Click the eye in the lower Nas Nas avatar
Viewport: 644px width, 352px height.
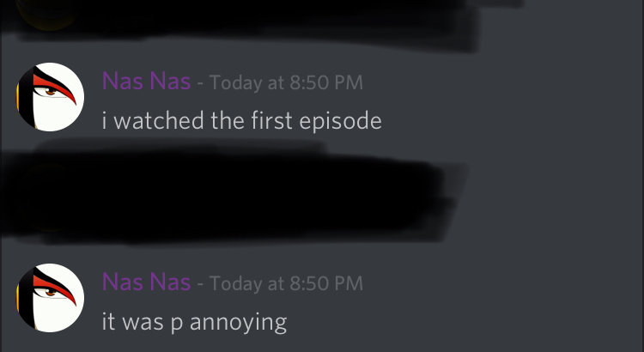(50, 293)
